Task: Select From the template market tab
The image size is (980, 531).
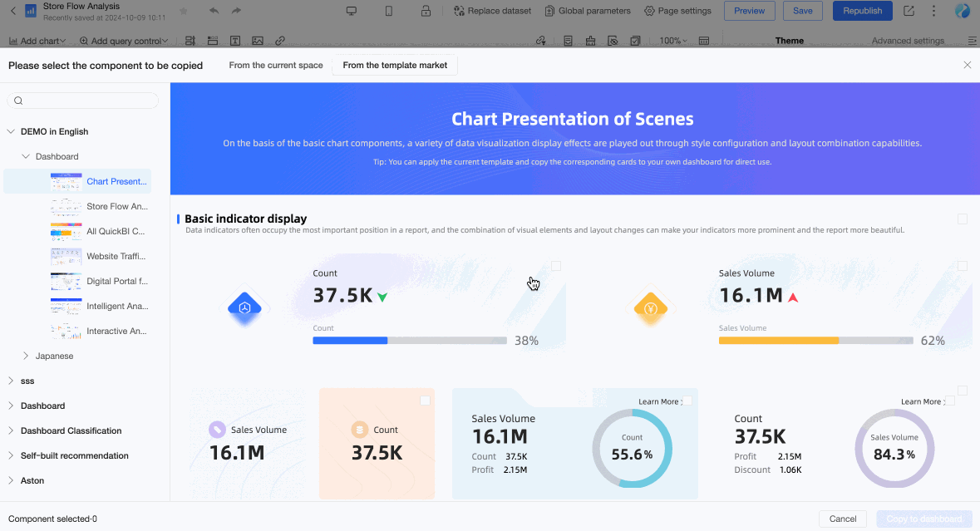Action: click(x=395, y=65)
